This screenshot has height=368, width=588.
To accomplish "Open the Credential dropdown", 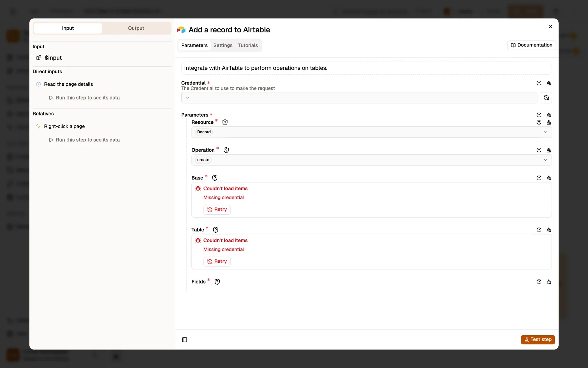I will (359, 98).
